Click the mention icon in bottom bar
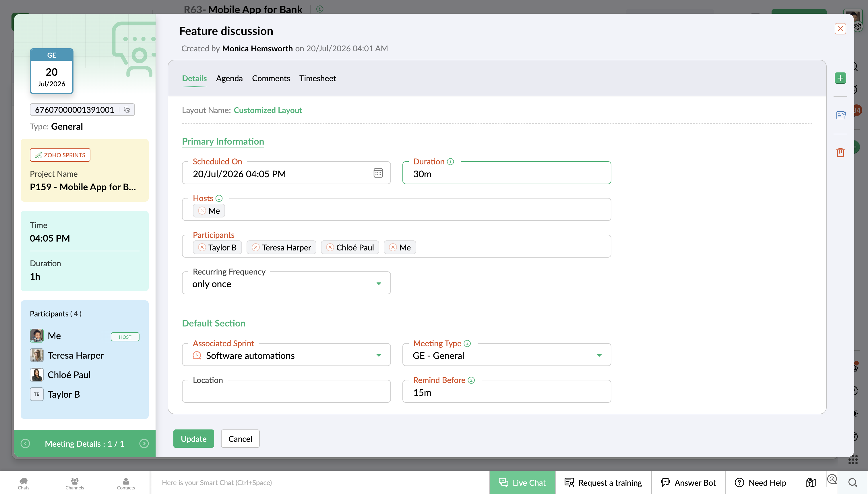868x494 pixels. pyautogui.click(x=832, y=479)
